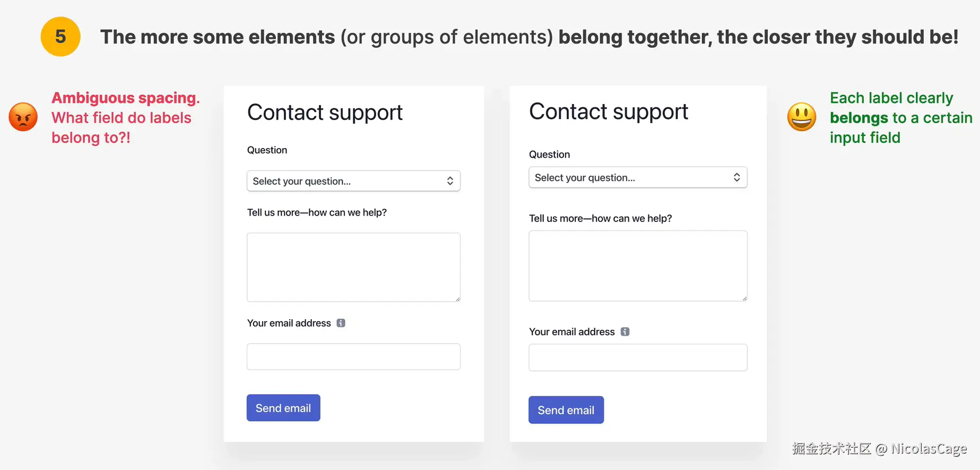The width and height of the screenshot is (980, 470).
Task: Click the smiling yellow face emoji
Action: (801, 117)
